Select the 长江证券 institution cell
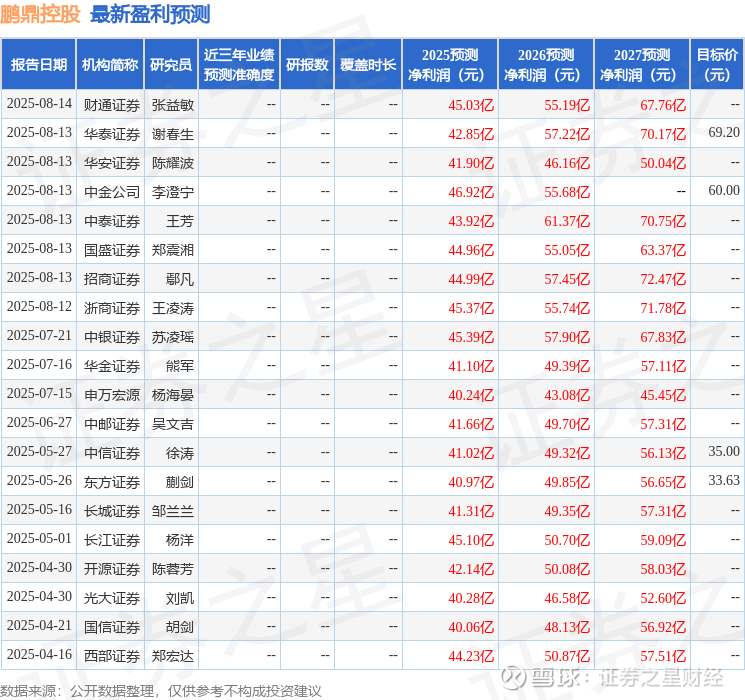The height and width of the screenshot is (700, 745). 112,540
